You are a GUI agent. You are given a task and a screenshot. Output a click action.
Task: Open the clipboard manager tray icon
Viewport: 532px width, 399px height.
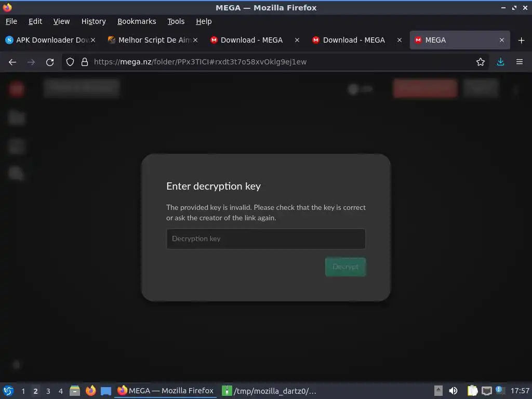[x=472, y=391]
